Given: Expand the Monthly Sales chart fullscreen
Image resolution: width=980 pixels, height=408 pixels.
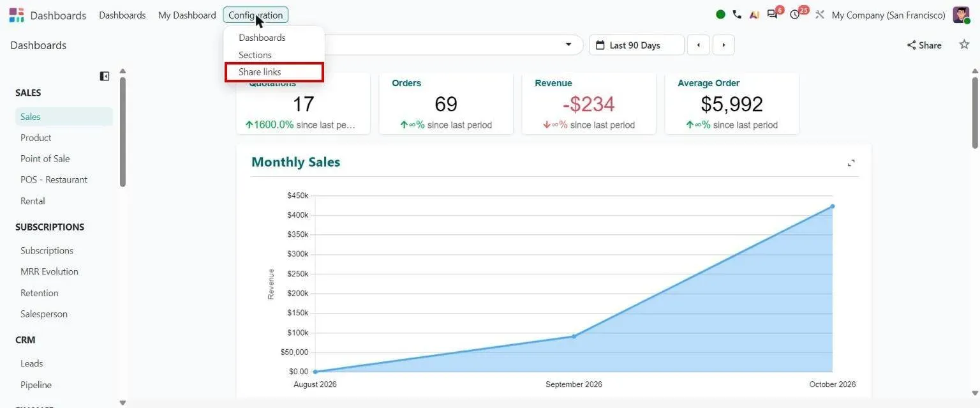Looking at the screenshot, I should point(851,163).
